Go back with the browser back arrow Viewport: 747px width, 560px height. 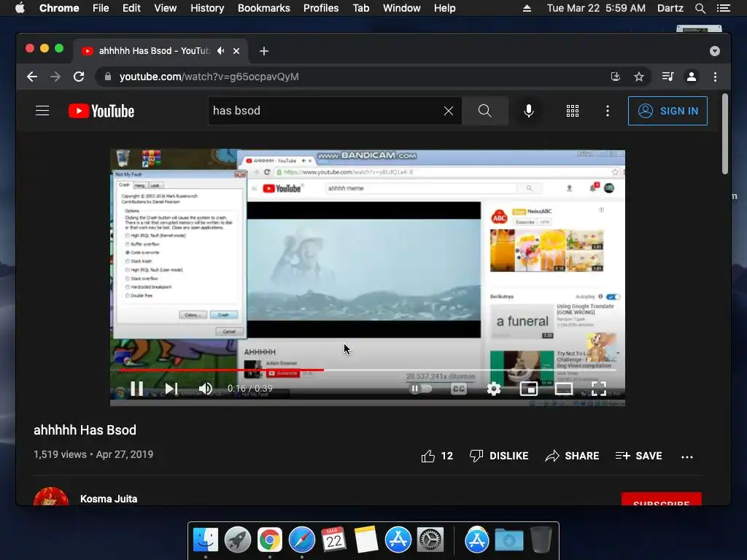click(x=32, y=77)
